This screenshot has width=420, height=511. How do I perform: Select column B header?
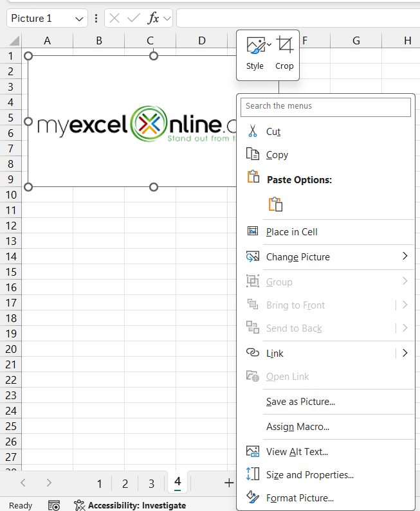99,40
